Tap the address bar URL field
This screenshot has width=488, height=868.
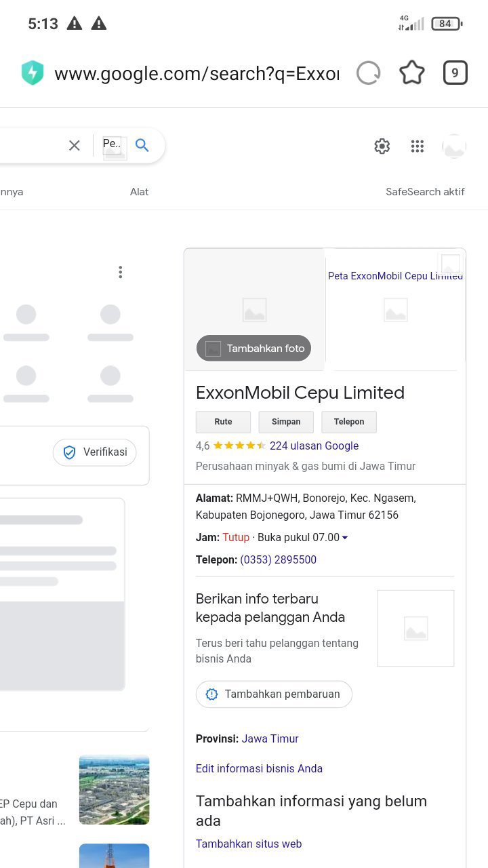pyautogui.click(x=197, y=73)
